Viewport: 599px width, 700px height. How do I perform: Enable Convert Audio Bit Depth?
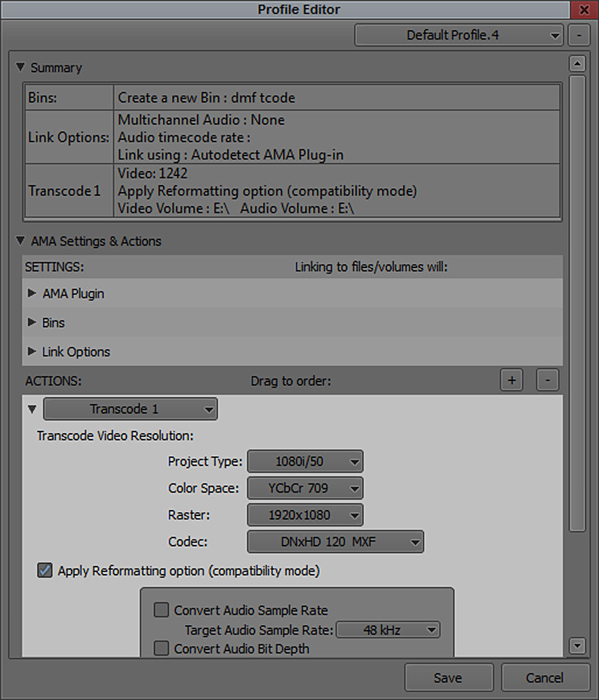click(x=161, y=649)
